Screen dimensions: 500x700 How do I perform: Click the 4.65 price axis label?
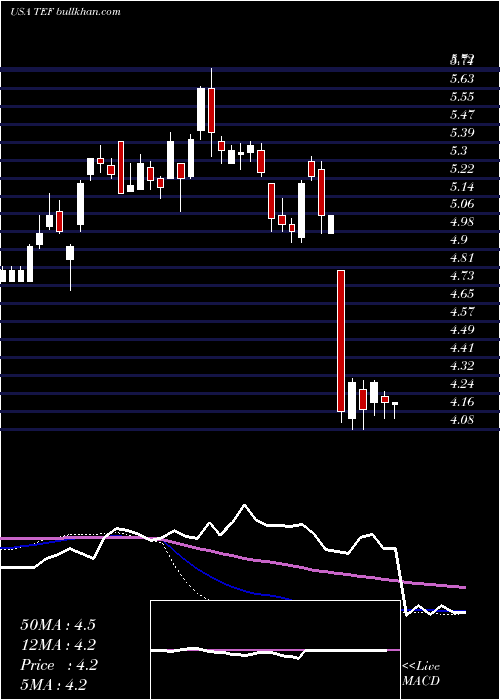coord(462,294)
